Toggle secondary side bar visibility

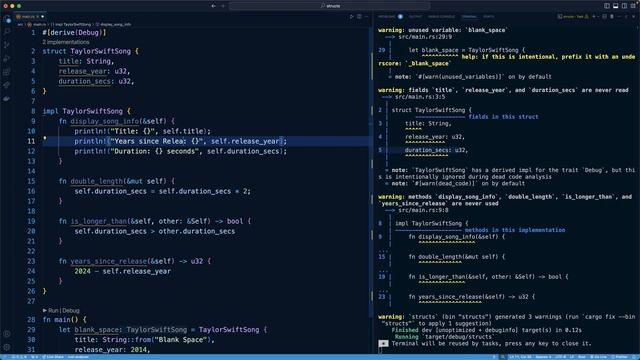[624, 6]
